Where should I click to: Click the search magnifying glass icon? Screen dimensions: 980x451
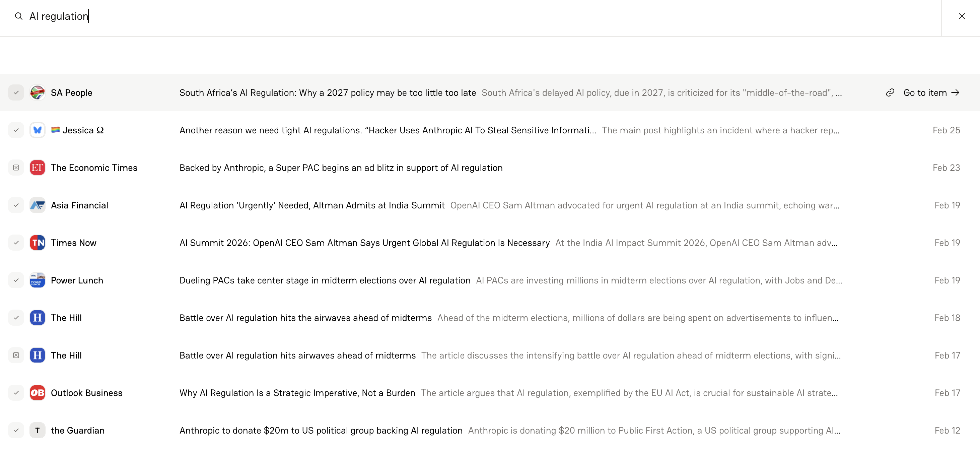pyautogui.click(x=18, y=16)
